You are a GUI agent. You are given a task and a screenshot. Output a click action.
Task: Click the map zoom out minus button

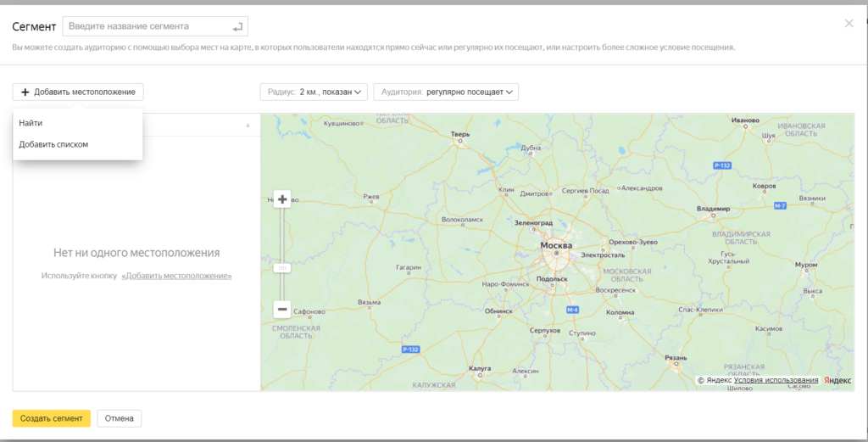[282, 310]
